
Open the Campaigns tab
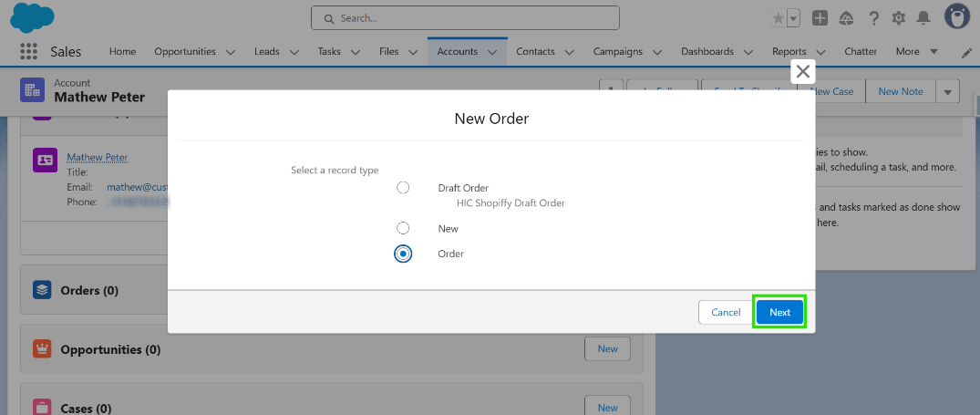click(618, 52)
